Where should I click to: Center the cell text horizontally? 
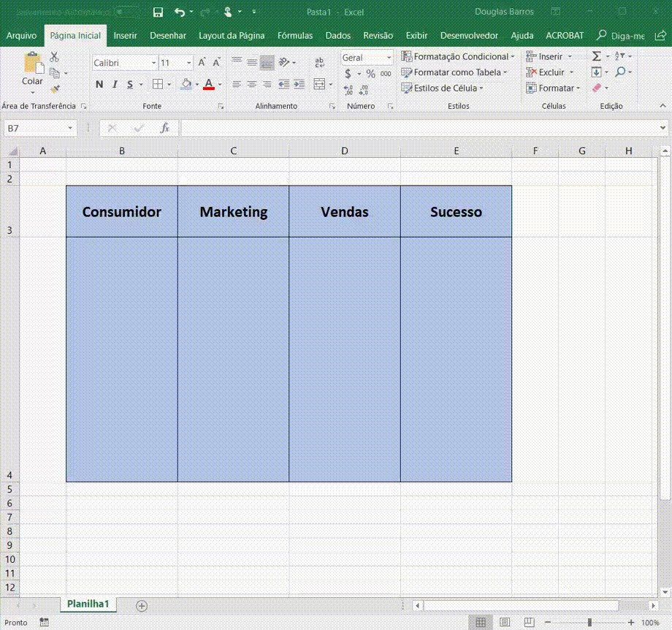(x=252, y=84)
